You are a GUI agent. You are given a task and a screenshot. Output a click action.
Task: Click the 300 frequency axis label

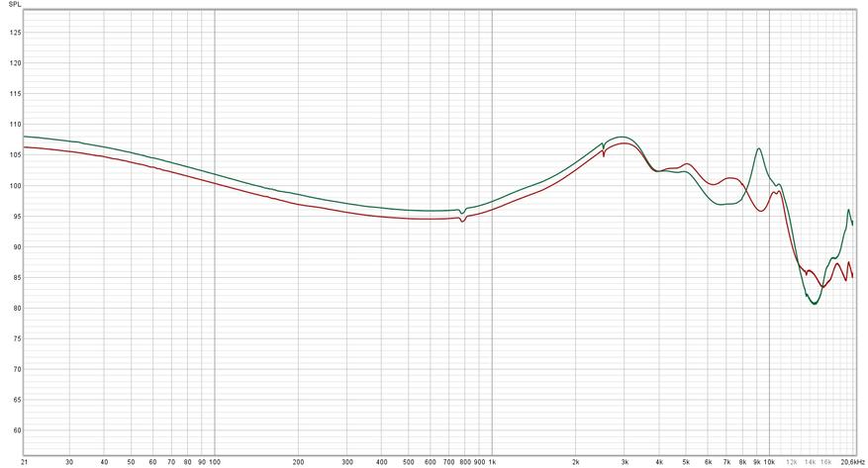click(347, 462)
